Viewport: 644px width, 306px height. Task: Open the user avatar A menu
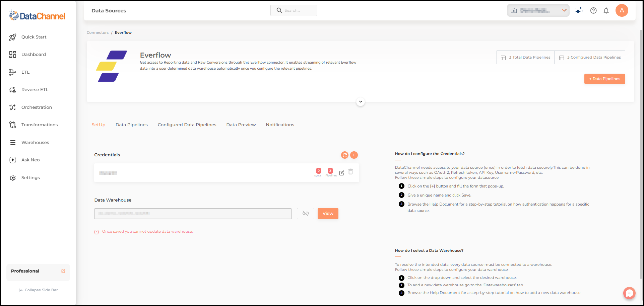tap(622, 10)
